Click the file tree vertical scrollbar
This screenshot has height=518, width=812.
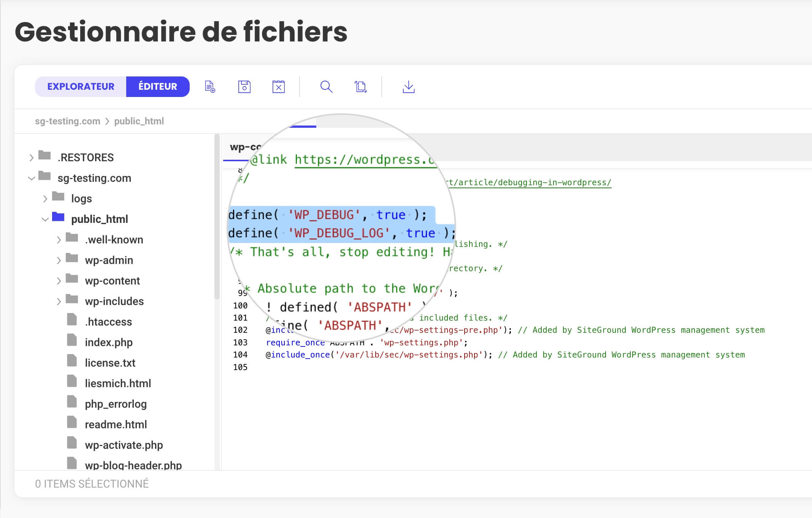pos(217,217)
